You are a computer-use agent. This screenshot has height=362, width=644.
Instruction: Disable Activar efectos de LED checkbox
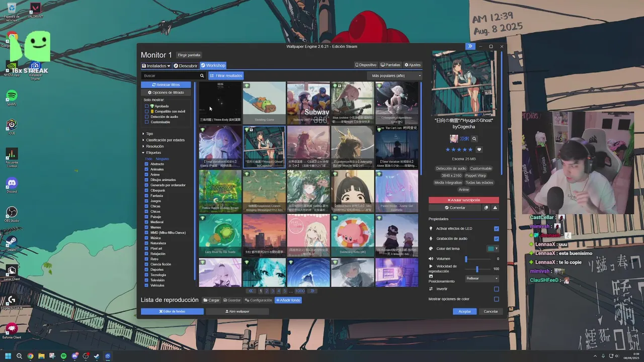[x=497, y=229]
